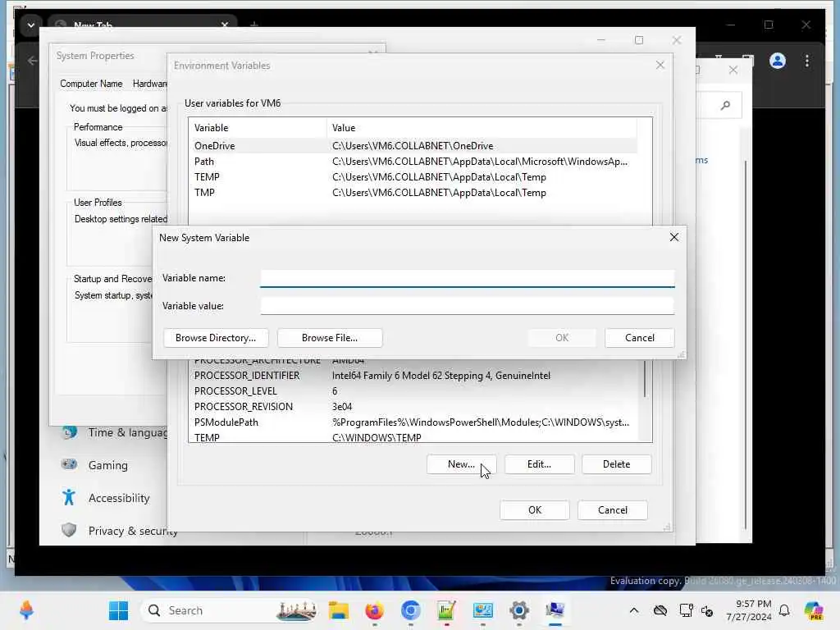This screenshot has height=630, width=840.
Task: Open the notifications bell icon
Action: (784, 610)
